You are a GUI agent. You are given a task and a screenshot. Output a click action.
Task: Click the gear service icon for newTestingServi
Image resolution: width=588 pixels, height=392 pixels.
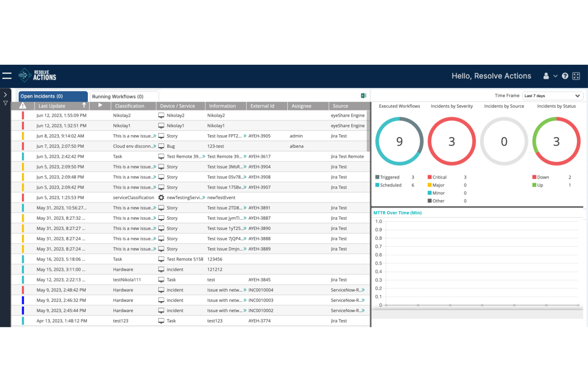(161, 197)
